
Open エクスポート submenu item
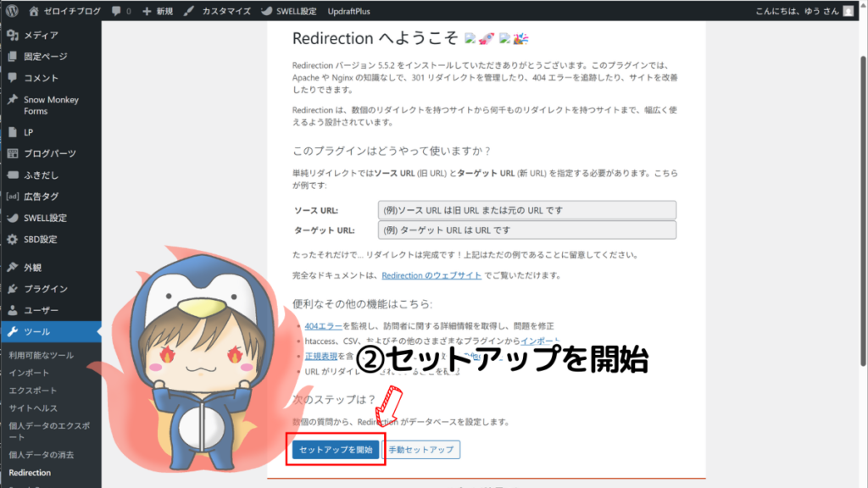click(33, 391)
